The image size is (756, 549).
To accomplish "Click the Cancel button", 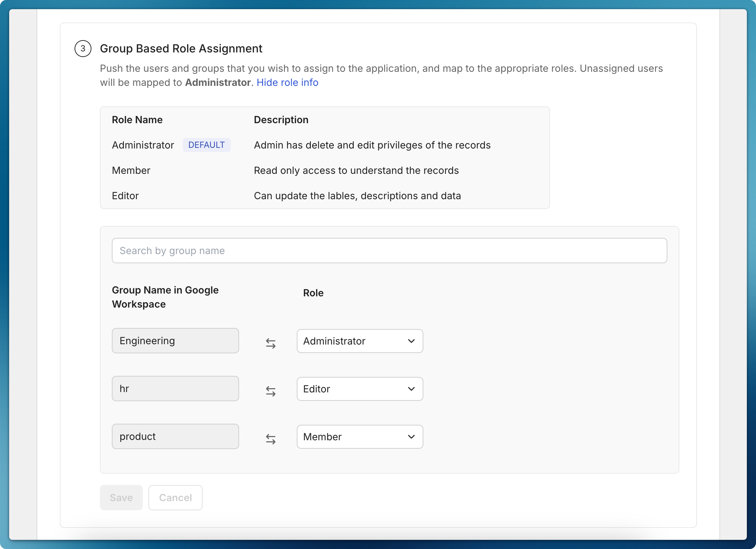I will pos(175,498).
